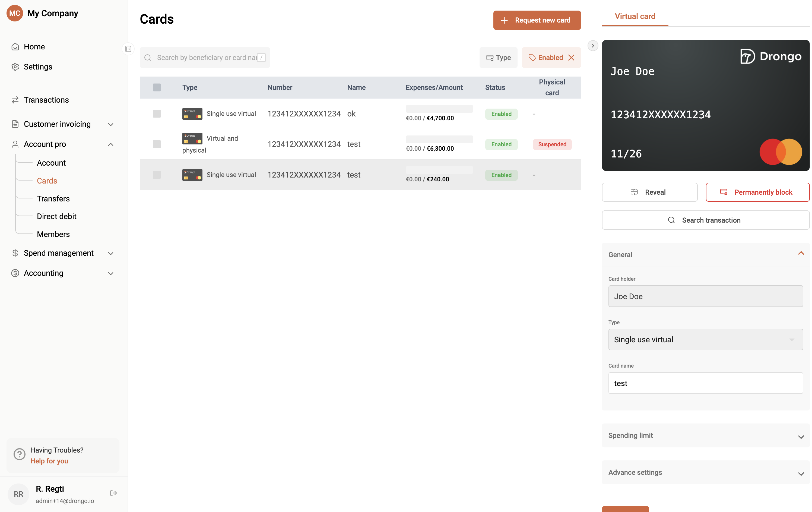The width and height of the screenshot is (812, 512).
Task: Click the card thumbnail in the 'ok' row
Action: click(192, 114)
